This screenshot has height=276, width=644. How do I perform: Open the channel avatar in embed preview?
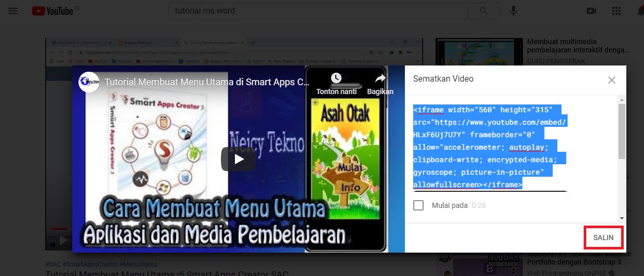89,82
